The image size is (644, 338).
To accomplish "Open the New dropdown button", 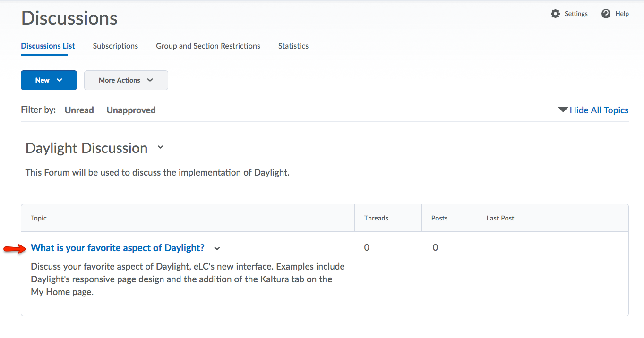I will click(49, 80).
